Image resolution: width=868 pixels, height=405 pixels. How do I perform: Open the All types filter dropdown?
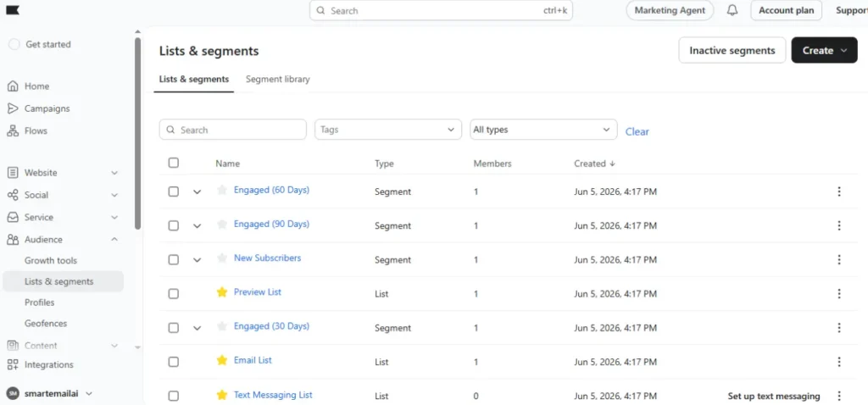coord(543,130)
